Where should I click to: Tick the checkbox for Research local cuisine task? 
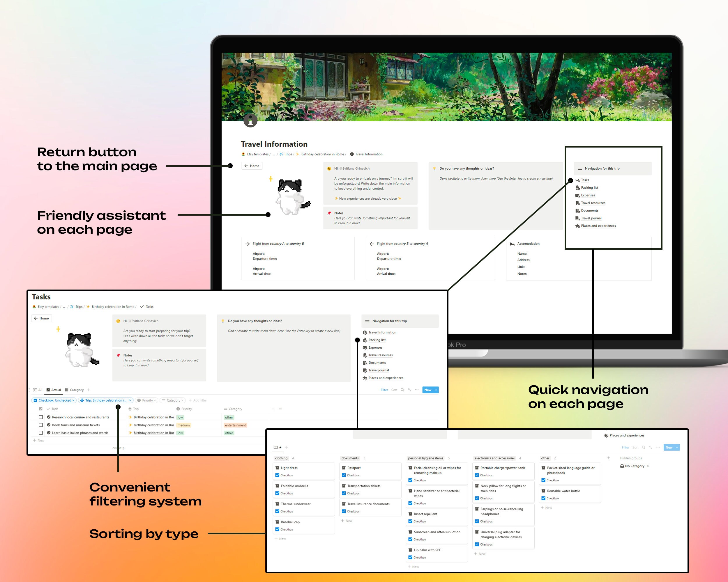coord(41,417)
